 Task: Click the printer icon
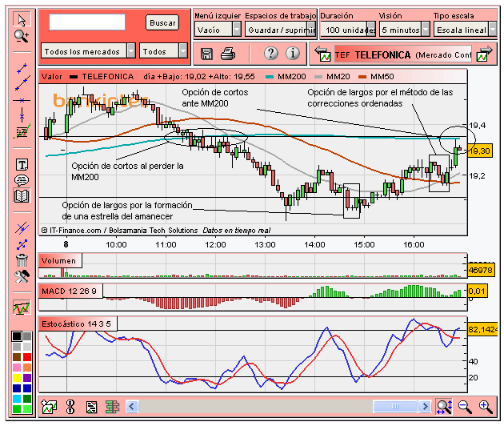point(228,54)
